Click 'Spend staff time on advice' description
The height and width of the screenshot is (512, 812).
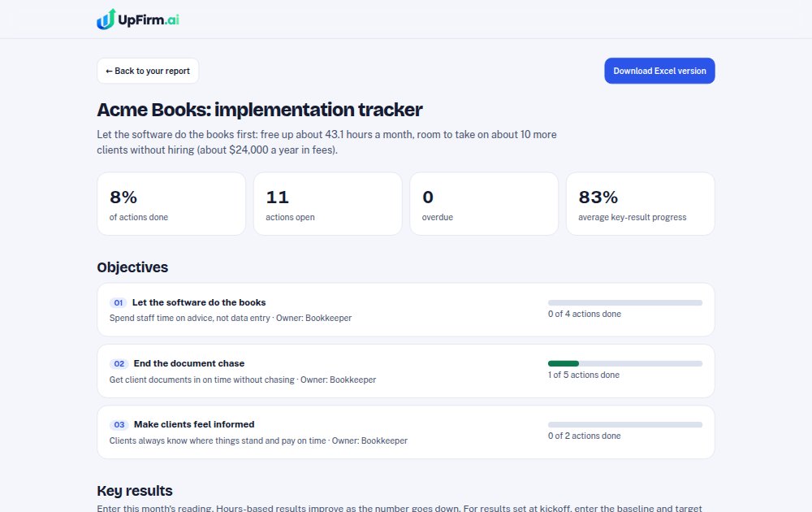click(231, 319)
